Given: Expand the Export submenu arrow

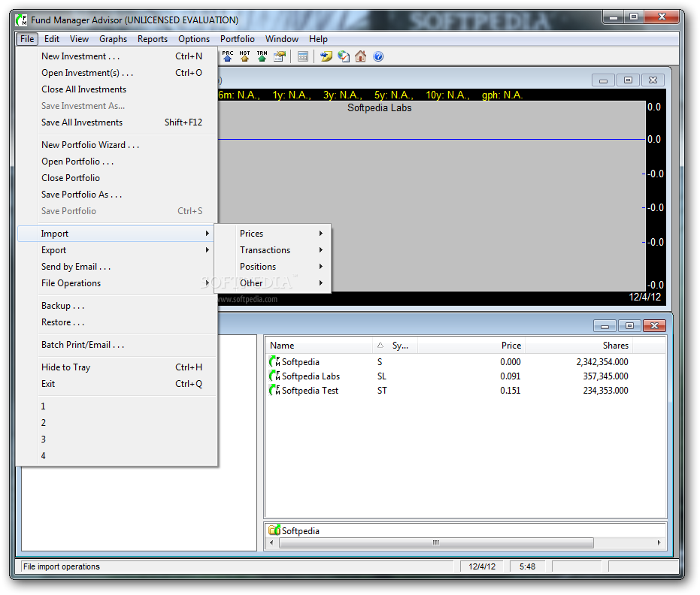Looking at the screenshot, I should tap(208, 249).
